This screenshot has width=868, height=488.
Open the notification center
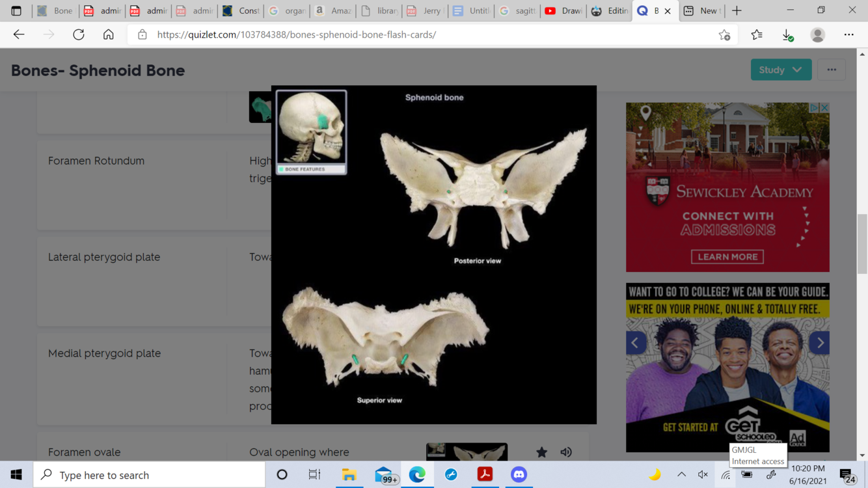click(x=847, y=476)
